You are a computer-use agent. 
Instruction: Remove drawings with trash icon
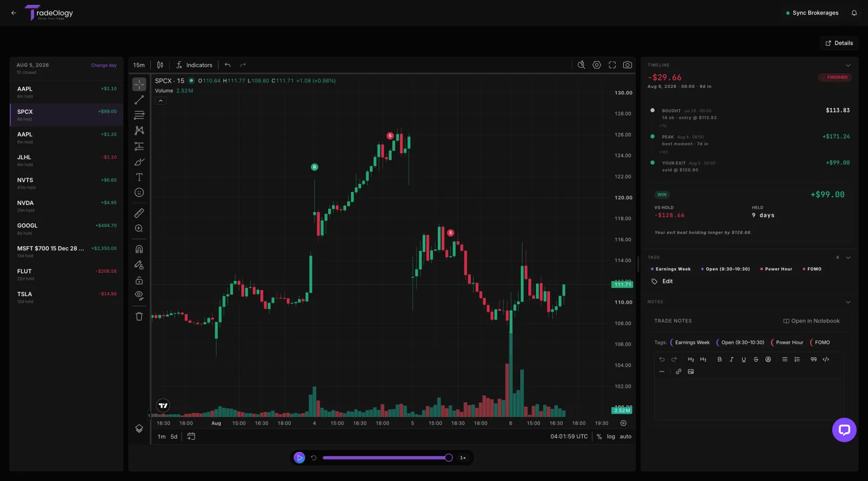point(139,316)
